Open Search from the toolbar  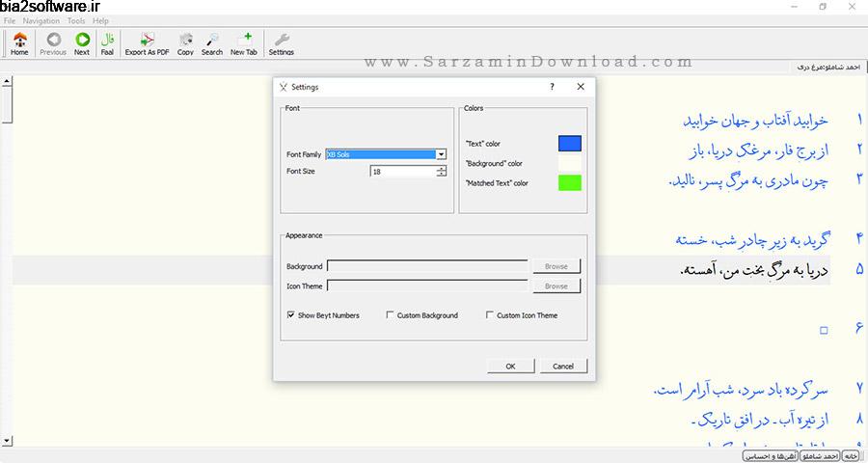[212, 41]
